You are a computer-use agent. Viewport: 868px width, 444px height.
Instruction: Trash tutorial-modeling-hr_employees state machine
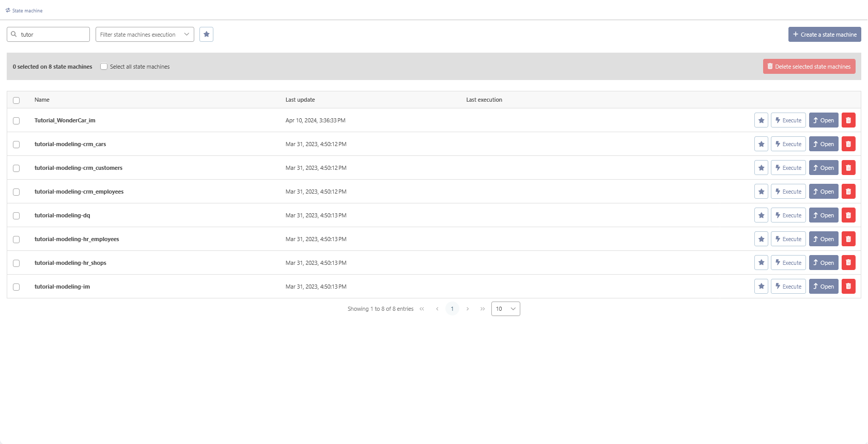[848, 239]
